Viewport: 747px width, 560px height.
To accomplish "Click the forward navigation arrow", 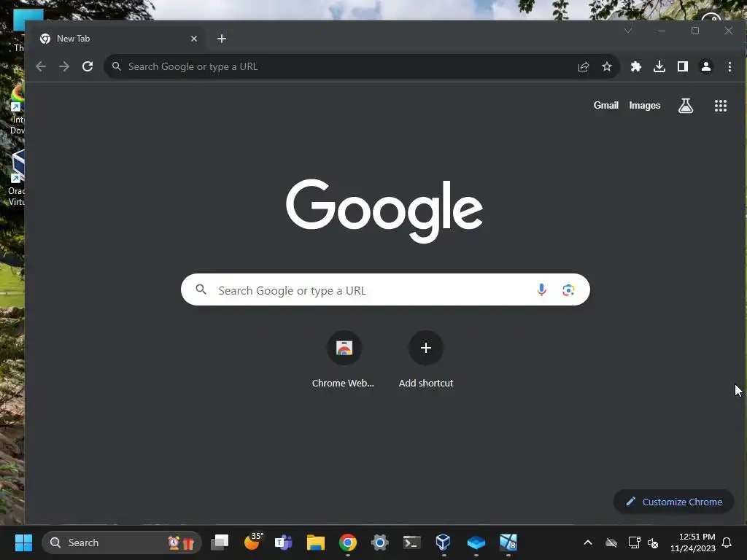I will [64, 66].
